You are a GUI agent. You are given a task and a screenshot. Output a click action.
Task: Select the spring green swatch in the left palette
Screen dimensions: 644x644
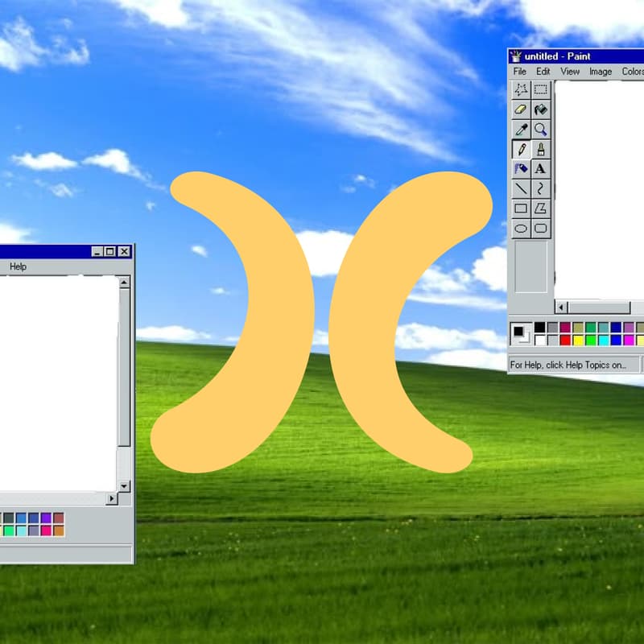tap(9, 530)
